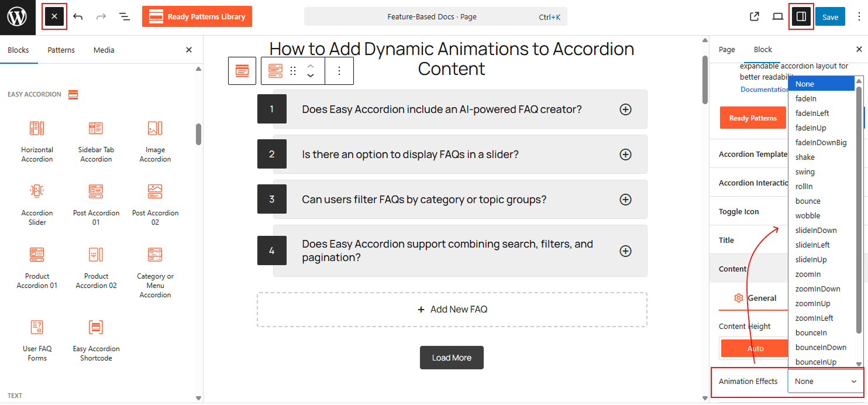Expand the FAQ about displaying FAQs in slider

[625, 154]
